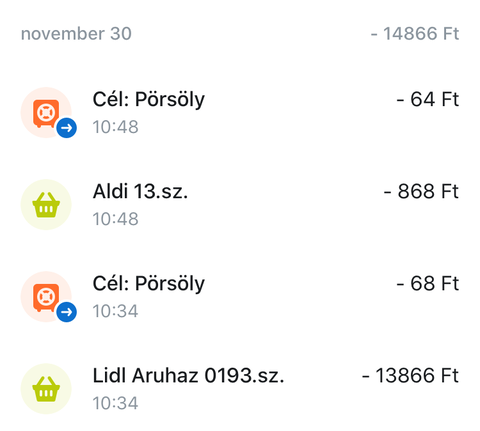The image size is (480, 431).
Task: Open the Lidl Aruhaz 0193.sz. transaction
Action: pos(240,389)
